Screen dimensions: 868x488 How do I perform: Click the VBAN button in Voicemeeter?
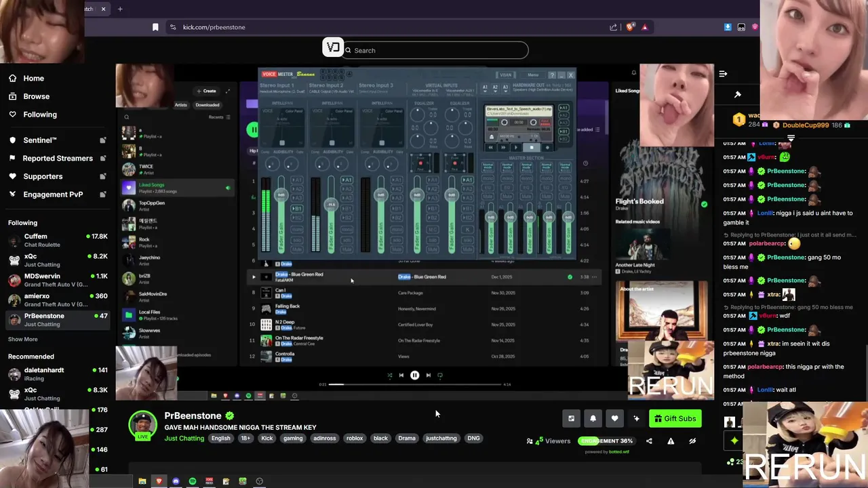pyautogui.click(x=506, y=75)
